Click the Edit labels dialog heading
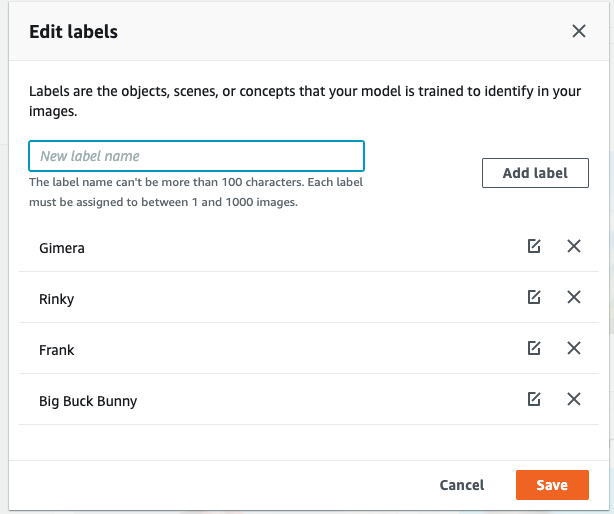Viewport: 614px width, 514px height. click(x=74, y=32)
